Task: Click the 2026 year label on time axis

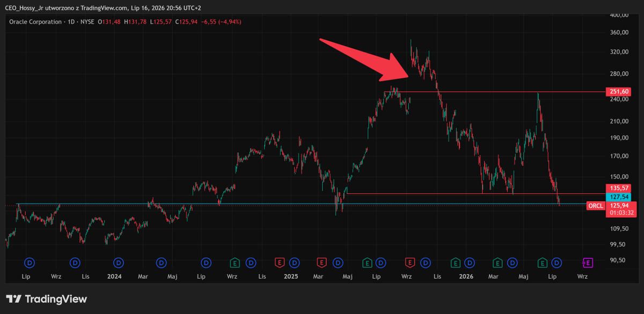Action: click(467, 277)
